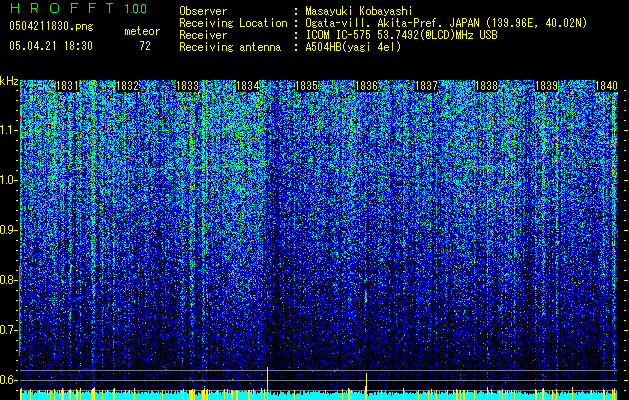Click the HROFFT program title
The image size is (629, 400).
62,8
